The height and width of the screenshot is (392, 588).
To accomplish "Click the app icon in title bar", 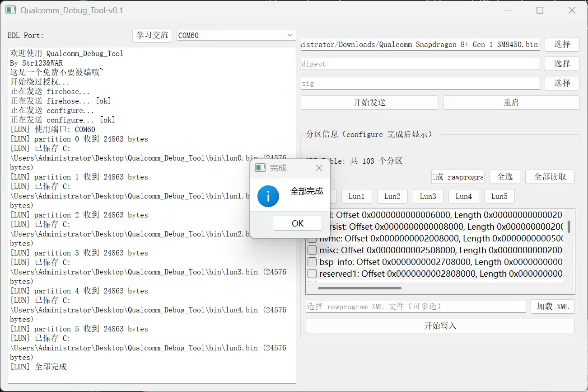I will tap(11, 10).
